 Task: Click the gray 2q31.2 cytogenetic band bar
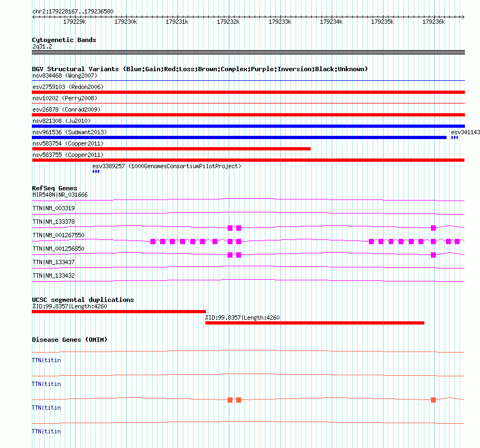(x=248, y=52)
